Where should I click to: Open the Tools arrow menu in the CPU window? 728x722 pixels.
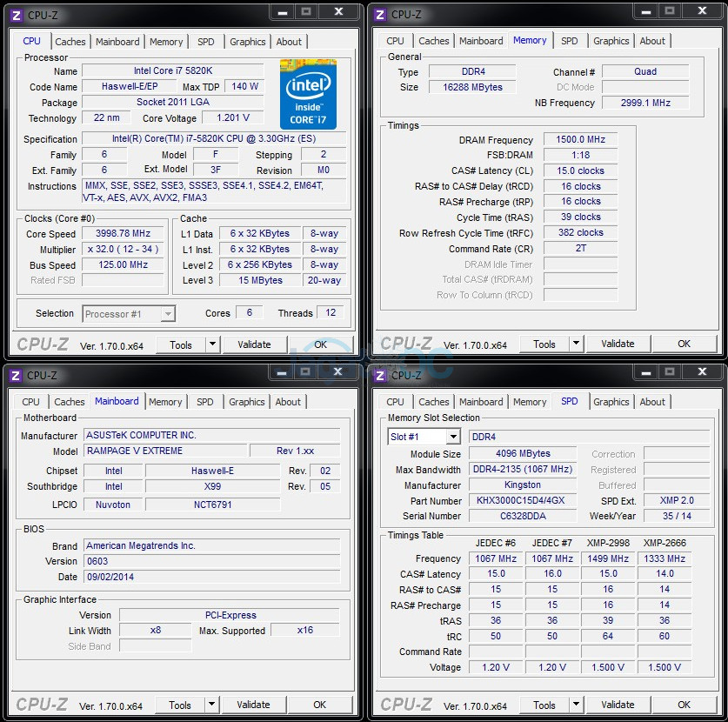(x=212, y=344)
